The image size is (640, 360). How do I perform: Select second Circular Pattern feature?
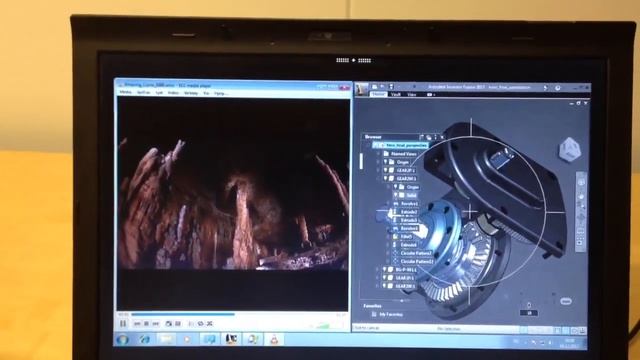pos(416,261)
